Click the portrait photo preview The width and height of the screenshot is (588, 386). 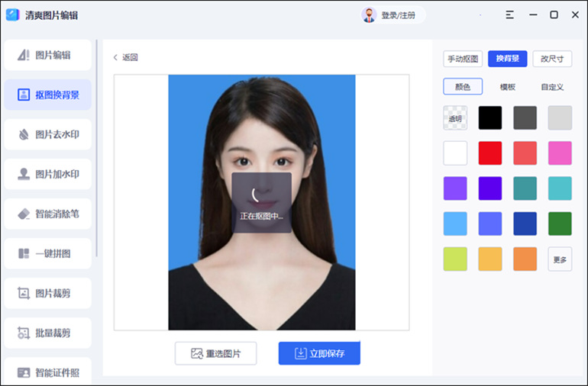[x=262, y=202]
